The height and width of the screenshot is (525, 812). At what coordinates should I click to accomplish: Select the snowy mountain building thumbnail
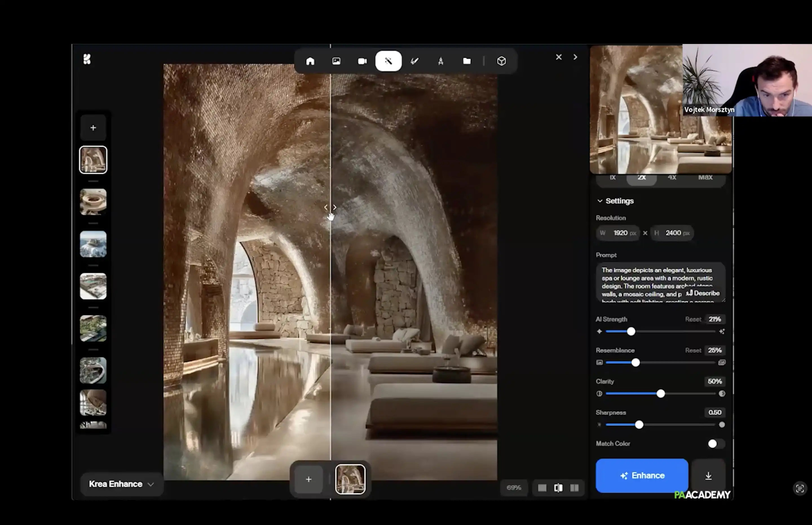93,244
